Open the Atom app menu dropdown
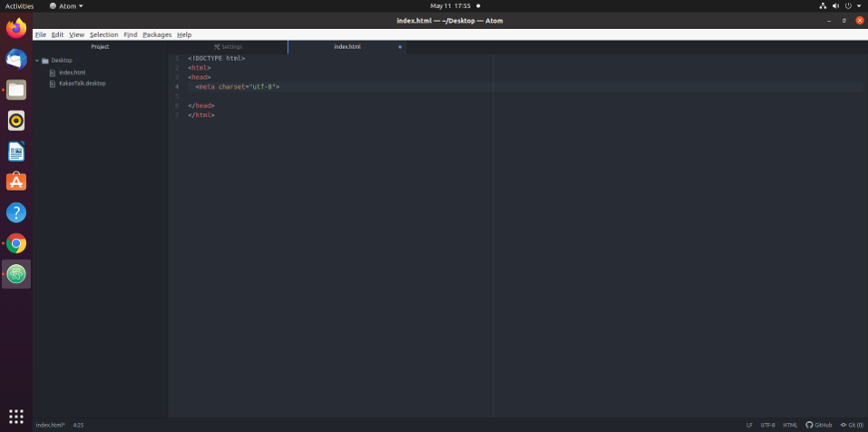 click(x=65, y=5)
